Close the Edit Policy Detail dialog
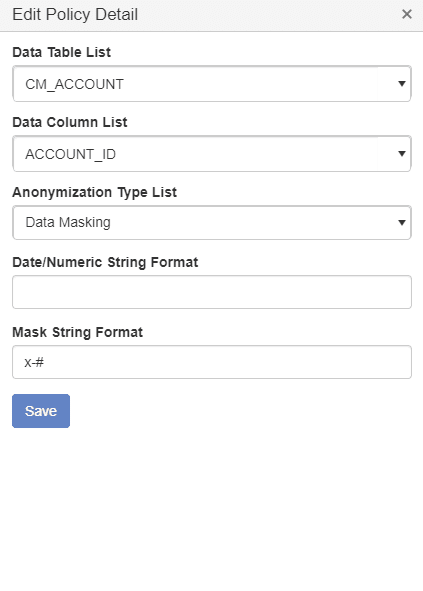The width and height of the screenshot is (423, 591). pyautogui.click(x=406, y=14)
